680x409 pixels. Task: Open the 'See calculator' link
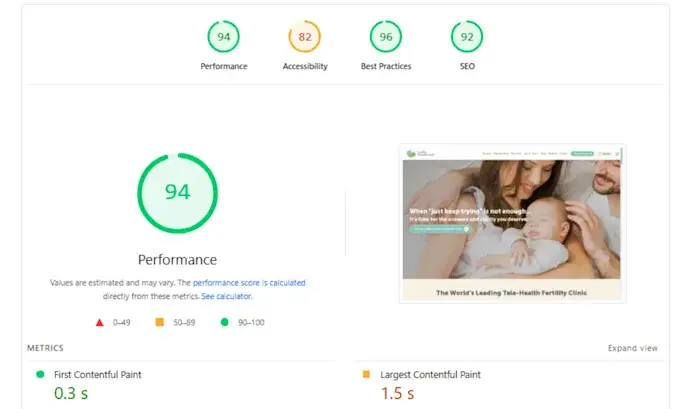point(226,296)
